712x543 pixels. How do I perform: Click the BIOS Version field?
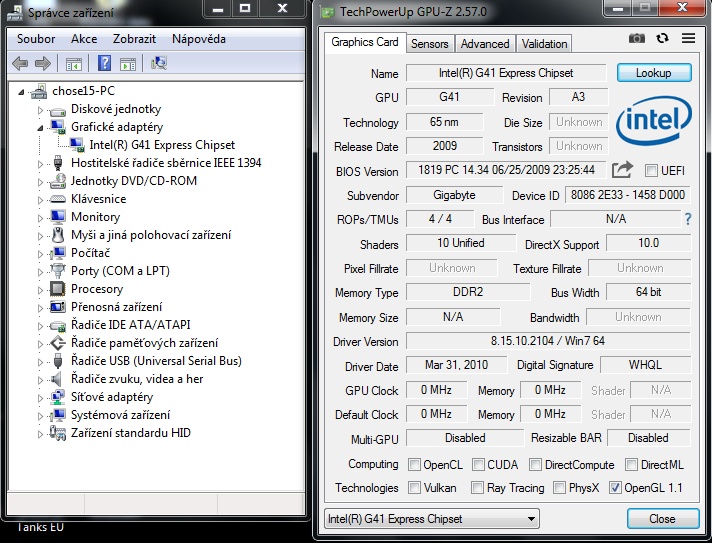point(506,170)
